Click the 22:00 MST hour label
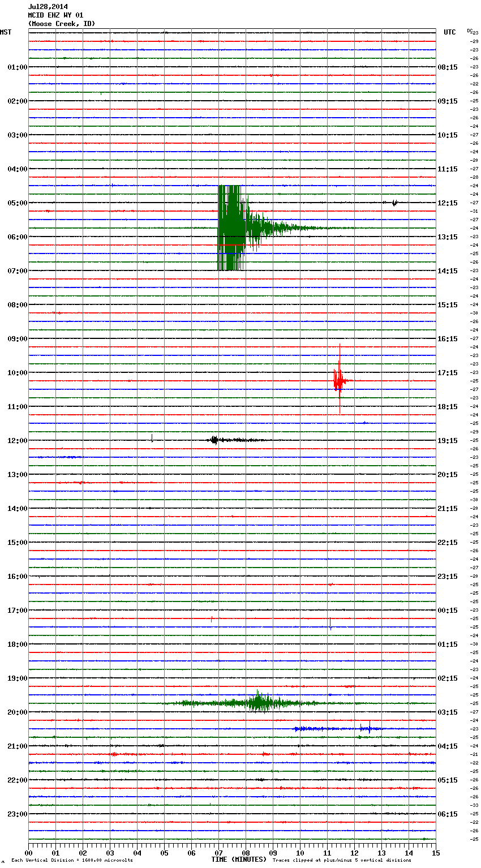 pos(18,780)
